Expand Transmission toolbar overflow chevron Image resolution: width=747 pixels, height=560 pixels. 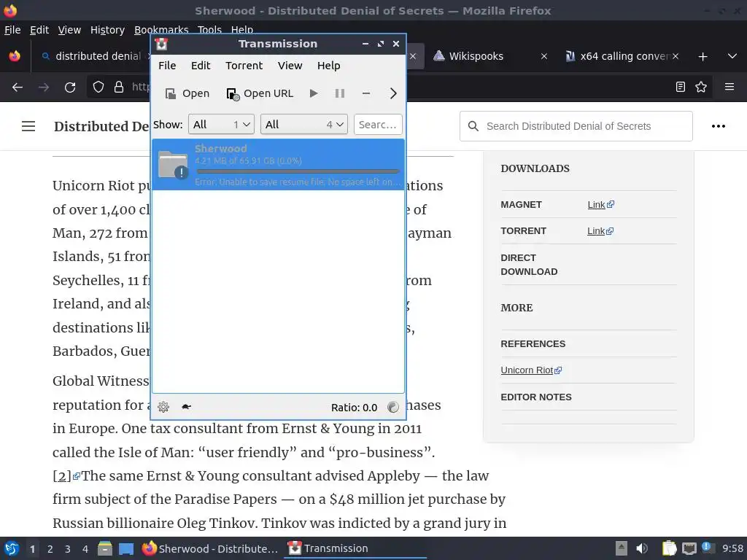[393, 93]
